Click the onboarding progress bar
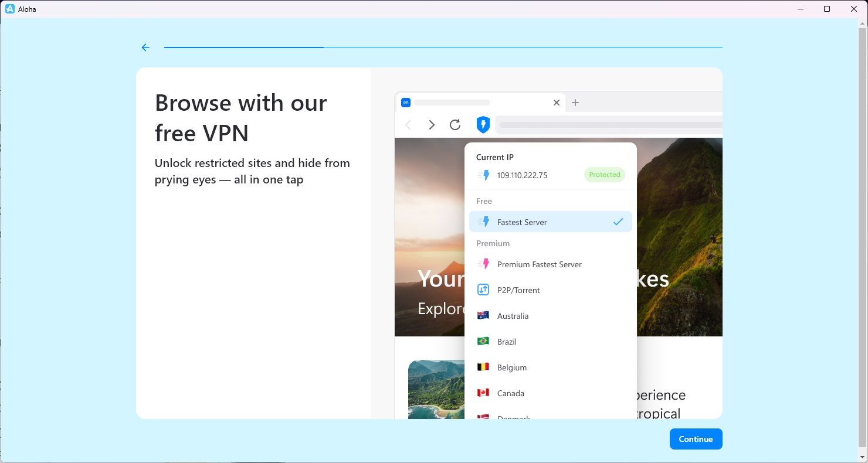Viewport: 868px width, 463px height. tap(443, 47)
